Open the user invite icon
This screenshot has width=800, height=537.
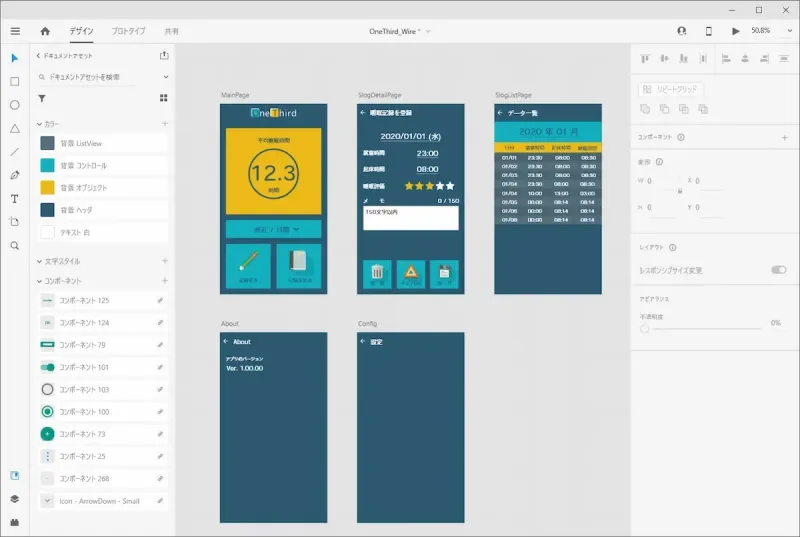coord(682,31)
